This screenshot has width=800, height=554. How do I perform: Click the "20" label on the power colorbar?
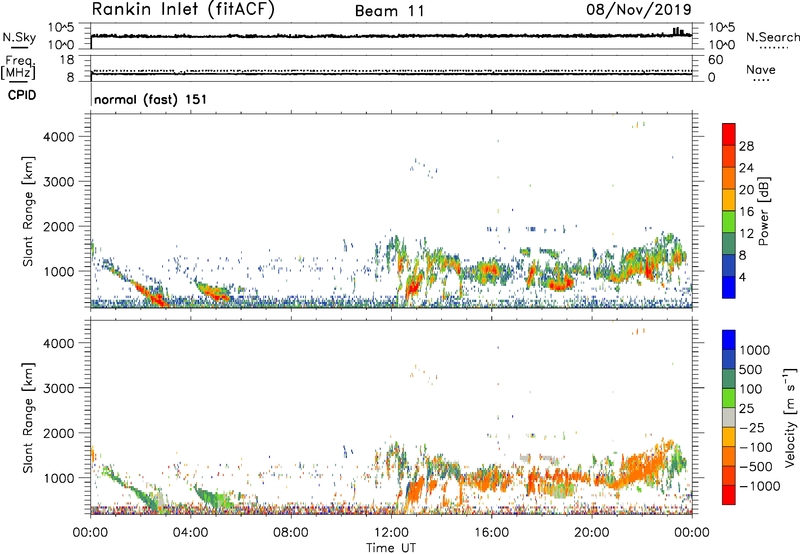click(746, 190)
